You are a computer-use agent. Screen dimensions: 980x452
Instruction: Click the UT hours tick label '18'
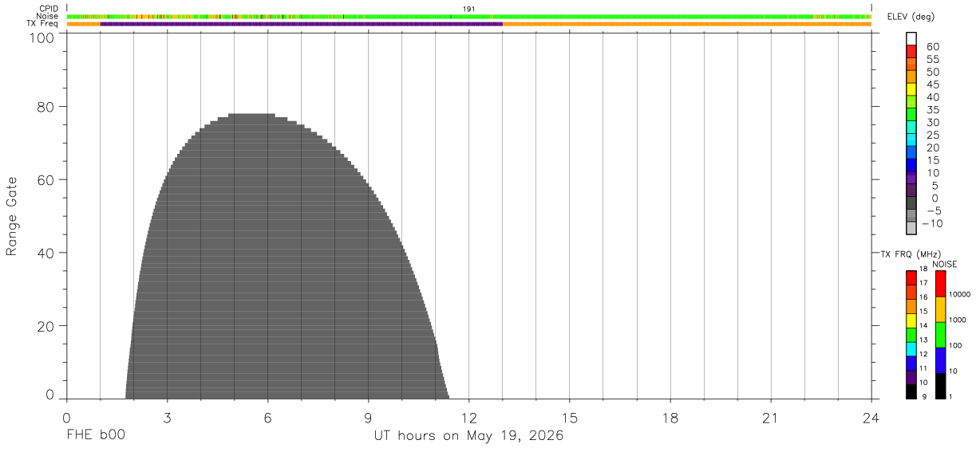click(670, 418)
